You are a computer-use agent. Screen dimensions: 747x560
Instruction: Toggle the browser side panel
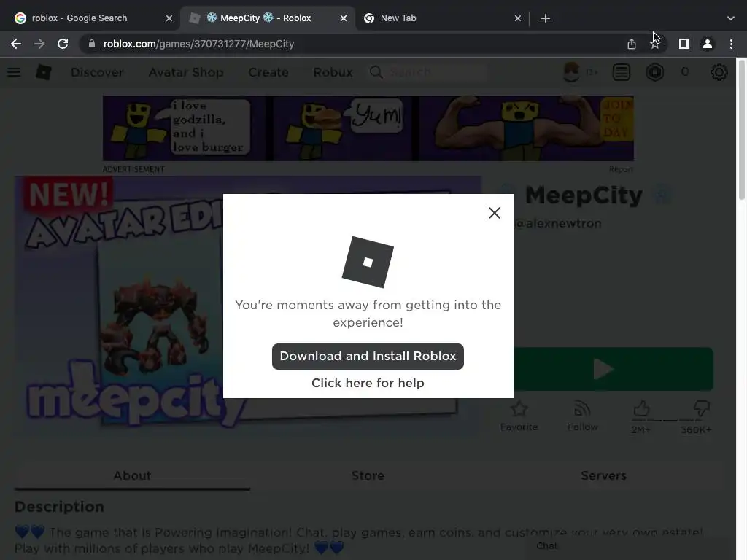(684, 44)
